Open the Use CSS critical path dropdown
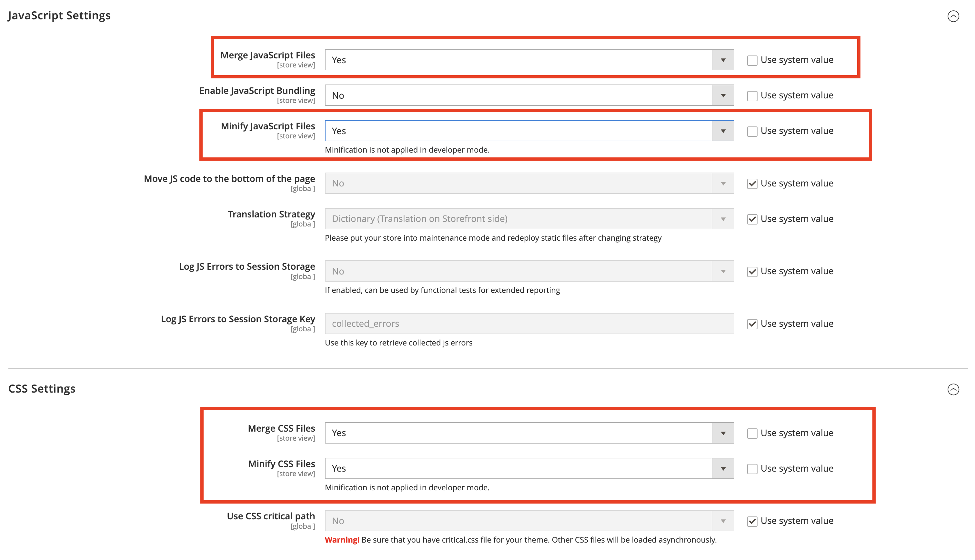This screenshot has height=560, width=975. [x=723, y=520]
